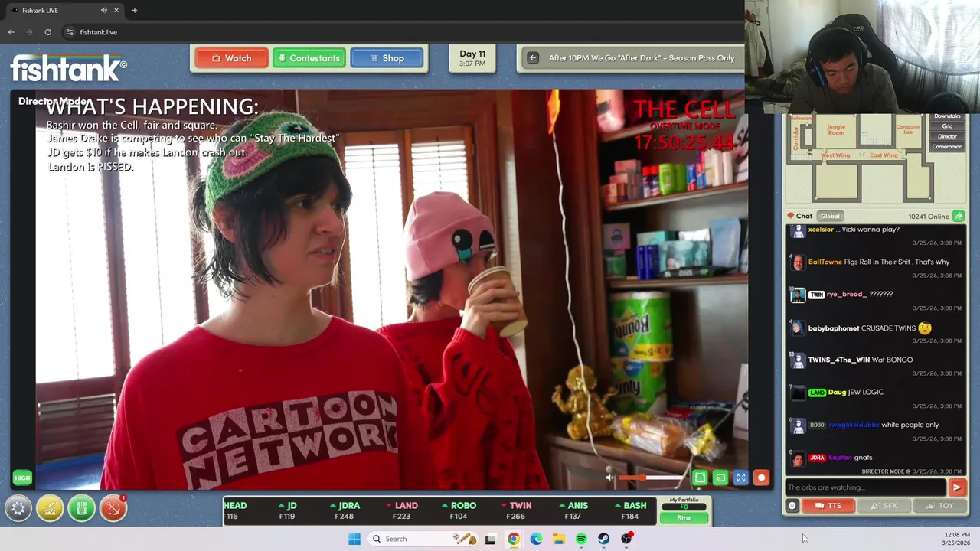Focus the chat message input field
The width and height of the screenshot is (980, 551).
(866, 487)
